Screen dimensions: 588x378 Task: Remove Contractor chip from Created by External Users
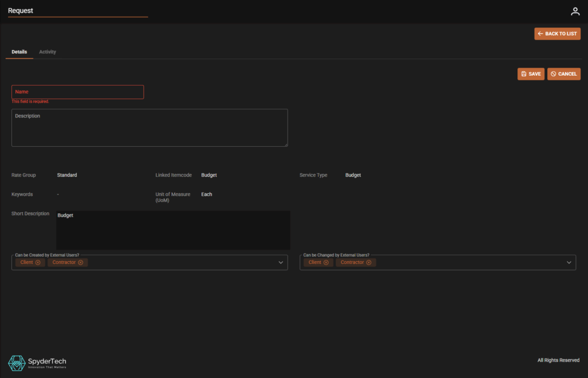tap(80, 262)
